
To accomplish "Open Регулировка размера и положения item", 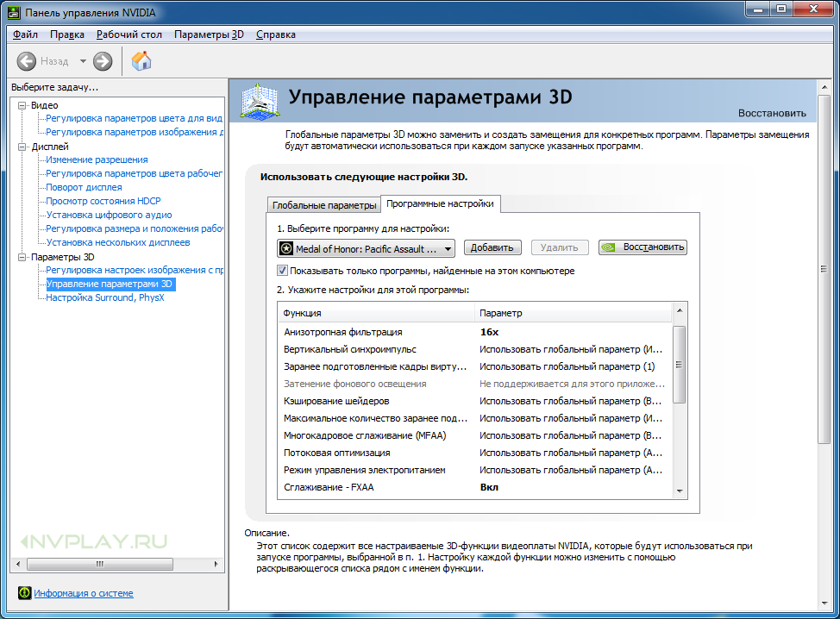I will click(x=135, y=228).
